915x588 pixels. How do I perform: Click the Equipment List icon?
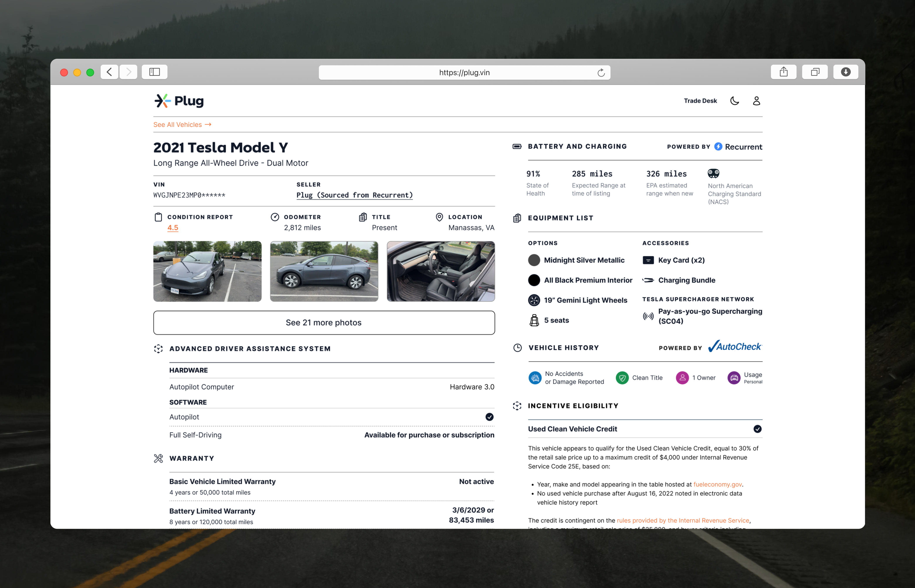[x=517, y=218]
